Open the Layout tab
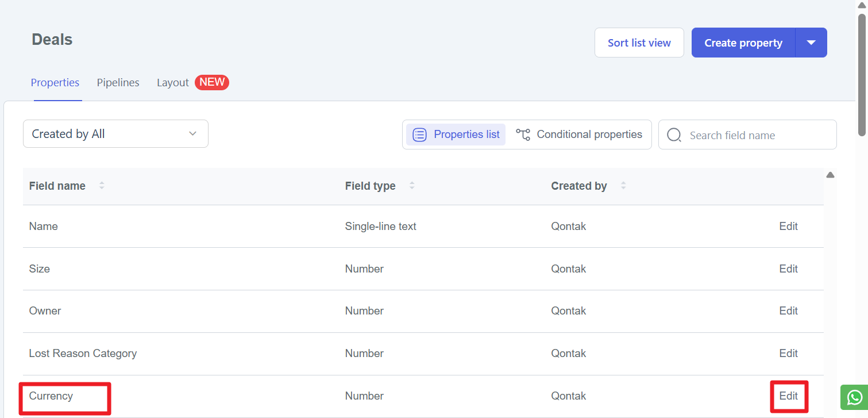Viewport: 868px width, 418px height. 172,83
